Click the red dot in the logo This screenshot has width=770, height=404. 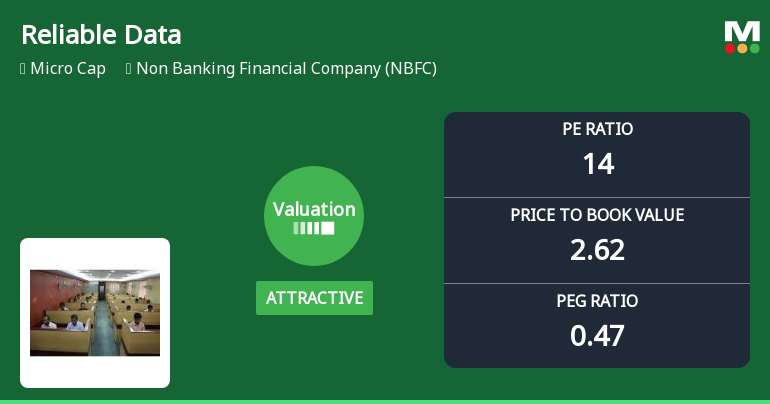(x=730, y=48)
